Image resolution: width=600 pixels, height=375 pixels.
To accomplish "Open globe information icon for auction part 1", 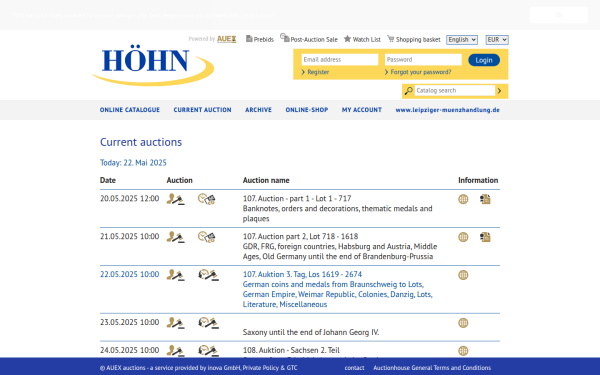I will pyautogui.click(x=463, y=199).
